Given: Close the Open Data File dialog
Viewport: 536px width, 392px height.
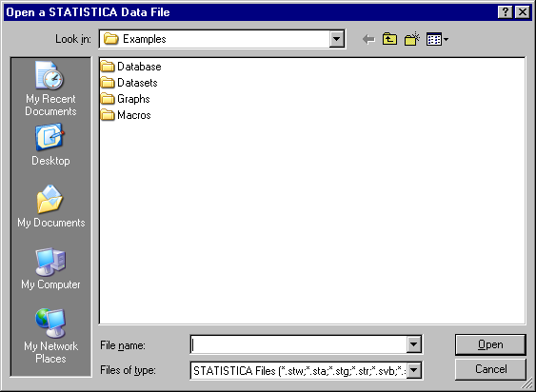Looking at the screenshot, I should pos(523,12).
